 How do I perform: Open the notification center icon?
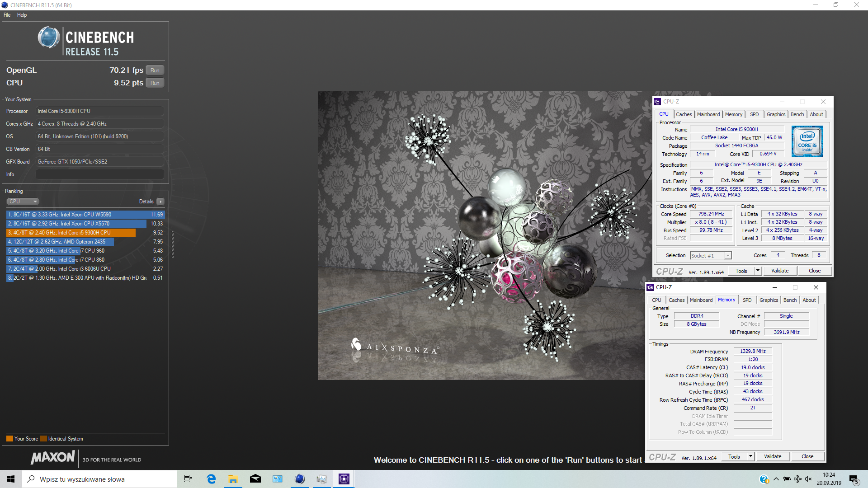click(x=854, y=479)
